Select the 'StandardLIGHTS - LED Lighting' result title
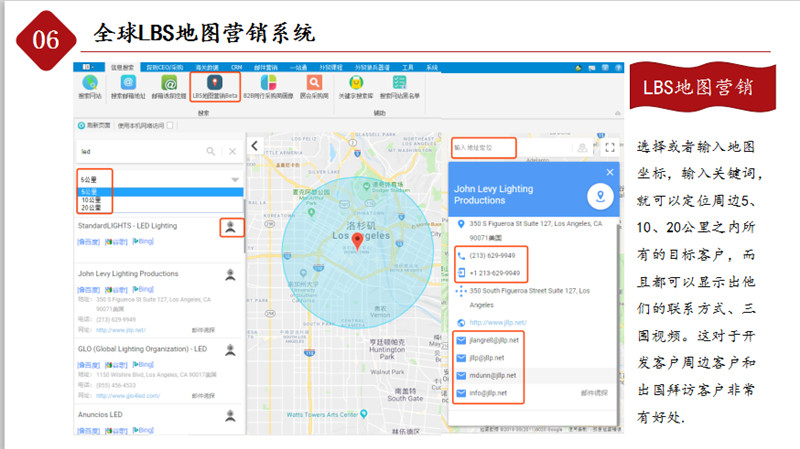The width and height of the screenshot is (800, 449). (x=128, y=226)
